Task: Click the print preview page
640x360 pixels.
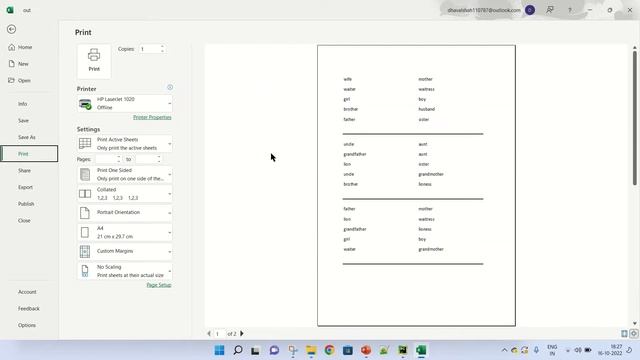Action: point(416,186)
